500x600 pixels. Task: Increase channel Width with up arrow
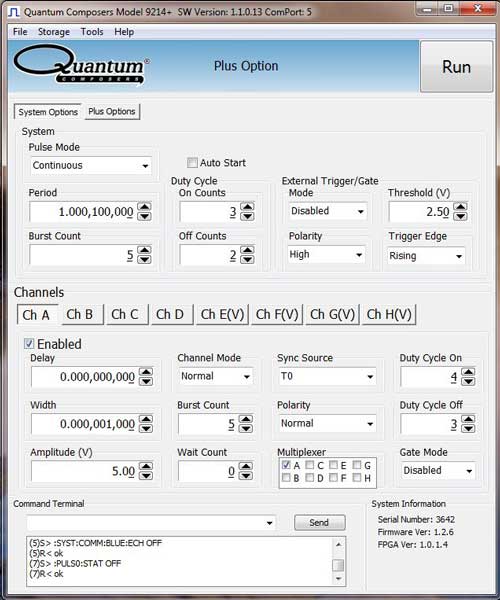pyautogui.click(x=146, y=419)
